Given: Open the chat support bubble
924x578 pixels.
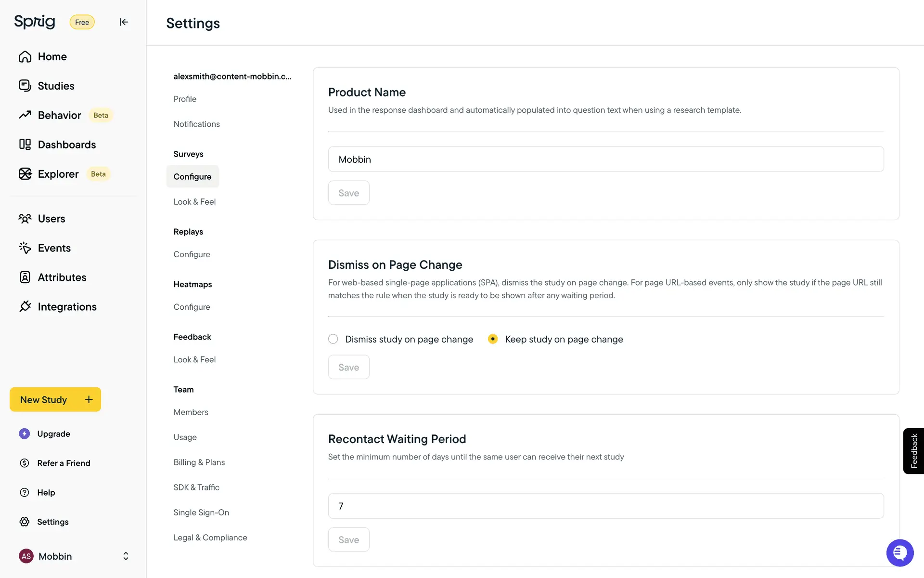Looking at the screenshot, I should tap(899, 553).
